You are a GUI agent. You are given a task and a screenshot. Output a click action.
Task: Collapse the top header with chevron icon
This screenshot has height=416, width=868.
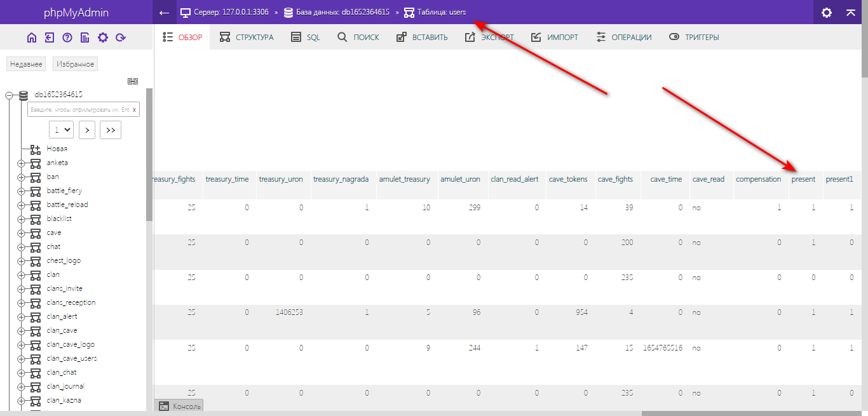tap(850, 12)
